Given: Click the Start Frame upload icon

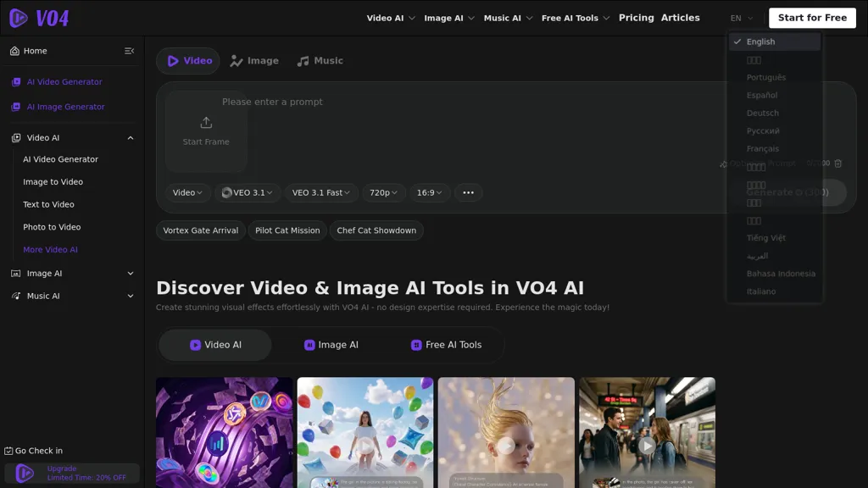Looking at the screenshot, I should 206,122.
